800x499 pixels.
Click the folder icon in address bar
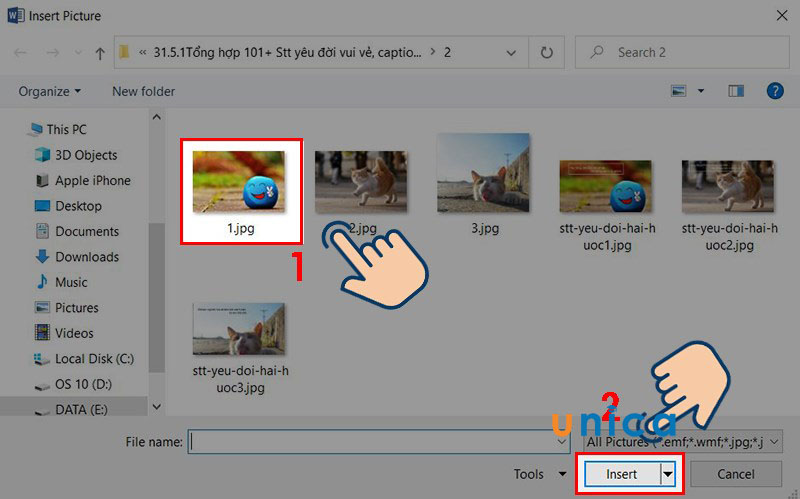(124, 52)
